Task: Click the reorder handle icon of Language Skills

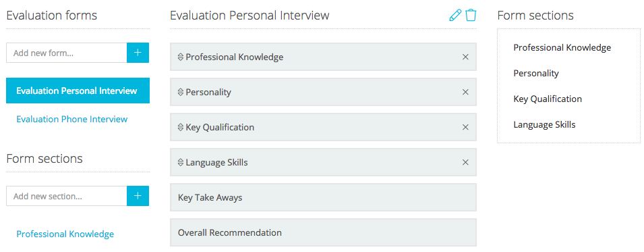Action: [180, 162]
